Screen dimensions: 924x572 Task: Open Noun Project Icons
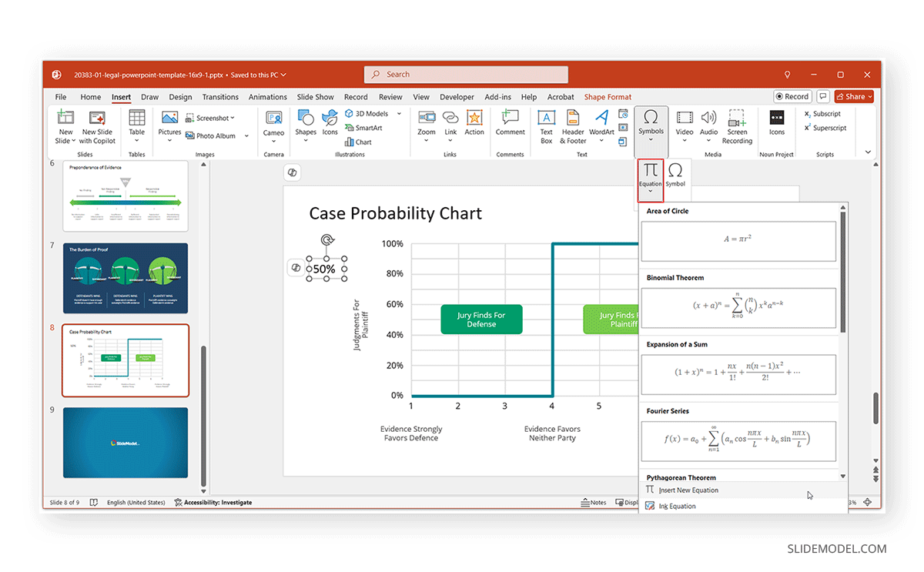tap(777, 123)
